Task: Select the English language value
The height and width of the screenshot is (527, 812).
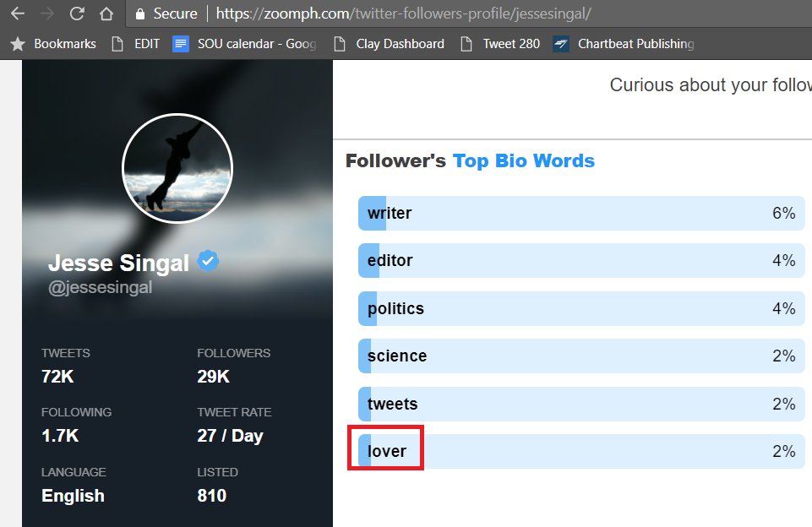Action: [73, 496]
